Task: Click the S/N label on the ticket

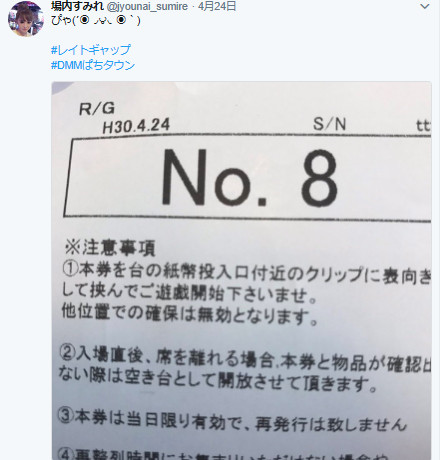Action: 329,124
